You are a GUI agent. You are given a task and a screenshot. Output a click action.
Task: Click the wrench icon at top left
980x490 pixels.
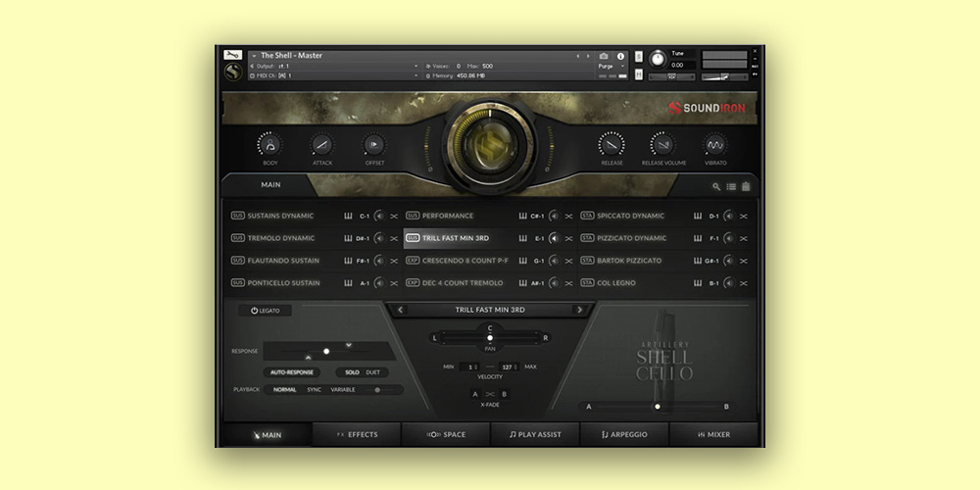[233, 55]
